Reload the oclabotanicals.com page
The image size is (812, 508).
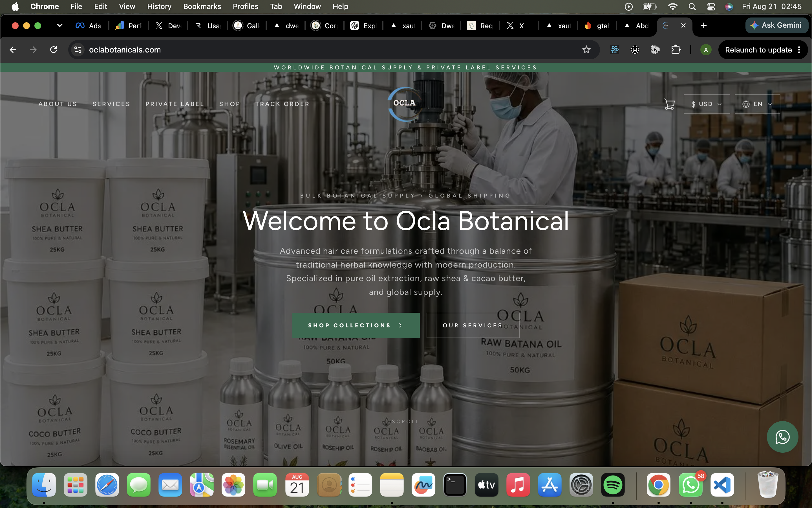click(54, 50)
